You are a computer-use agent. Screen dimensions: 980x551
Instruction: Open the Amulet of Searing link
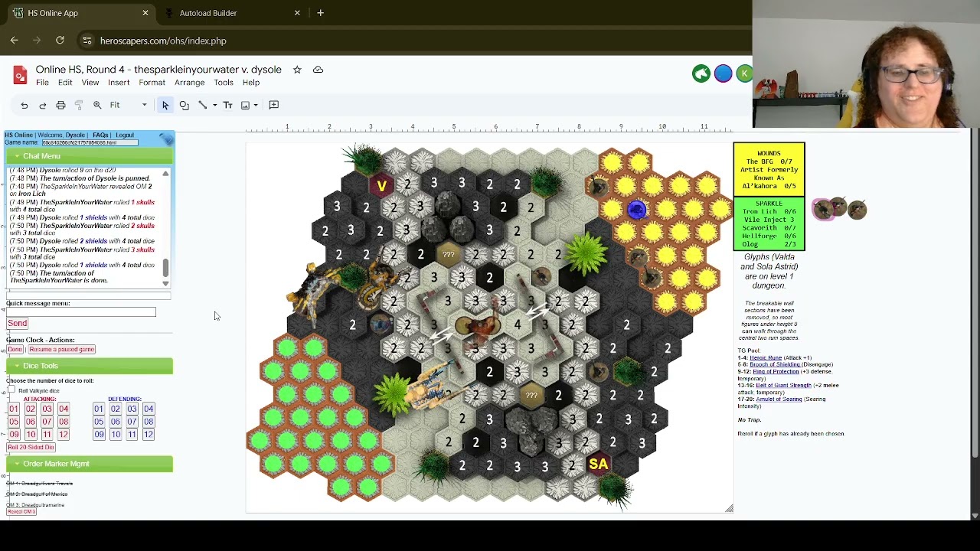click(779, 399)
